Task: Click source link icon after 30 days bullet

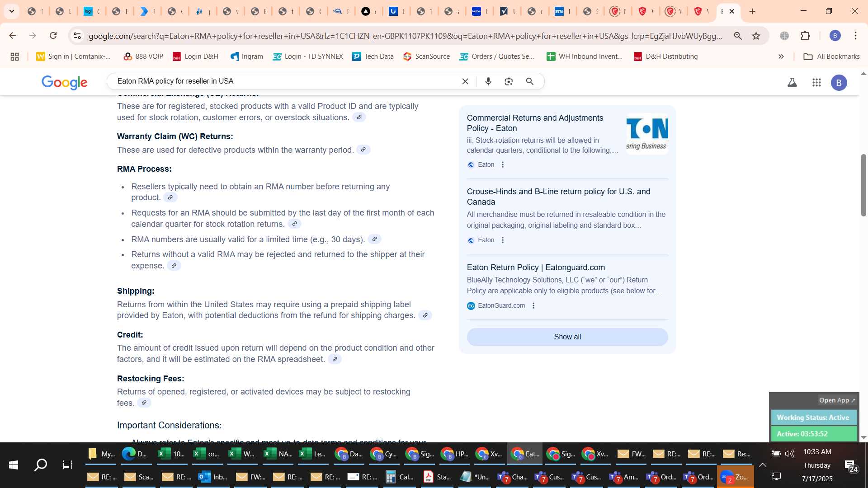Action: coord(374,239)
